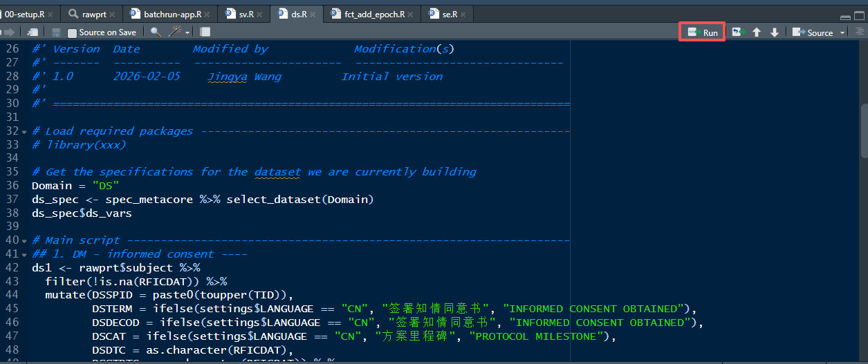Switch to the batchrun-app.R tab
Image resolution: width=868 pixels, height=364 pixels.
(x=172, y=14)
